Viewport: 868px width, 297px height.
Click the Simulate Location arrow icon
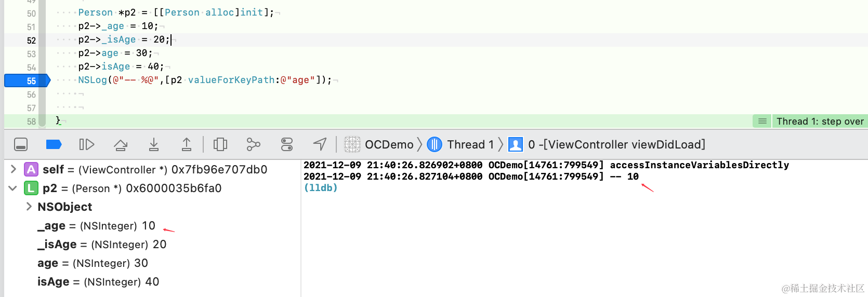click(320, 144)
